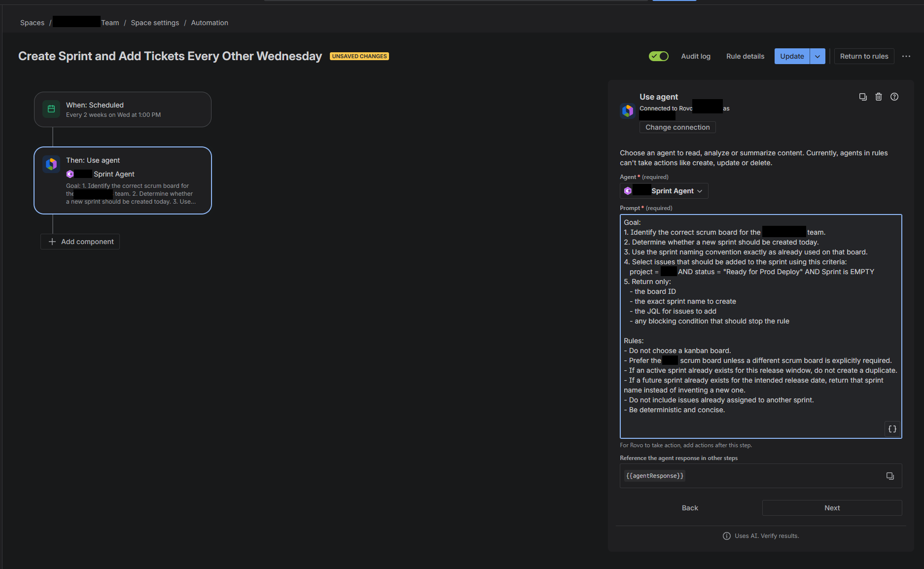Open help for Use agent
Viewport: 924px width, 569px height.
894,97
